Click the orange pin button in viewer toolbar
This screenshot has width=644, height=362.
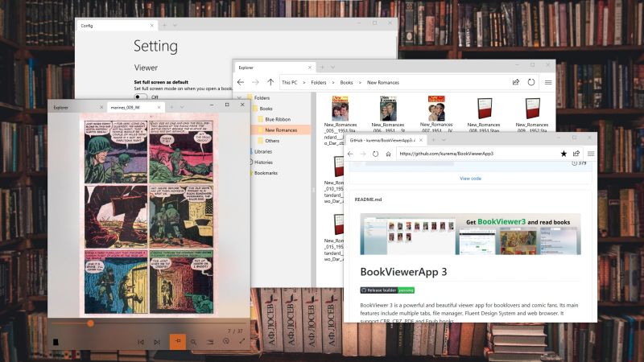[x=178, y=341]
